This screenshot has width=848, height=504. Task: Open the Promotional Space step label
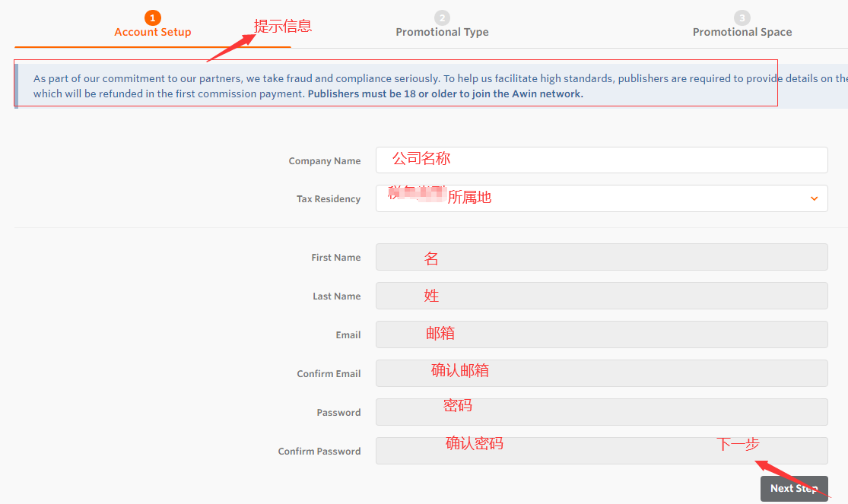pos(742,32)
